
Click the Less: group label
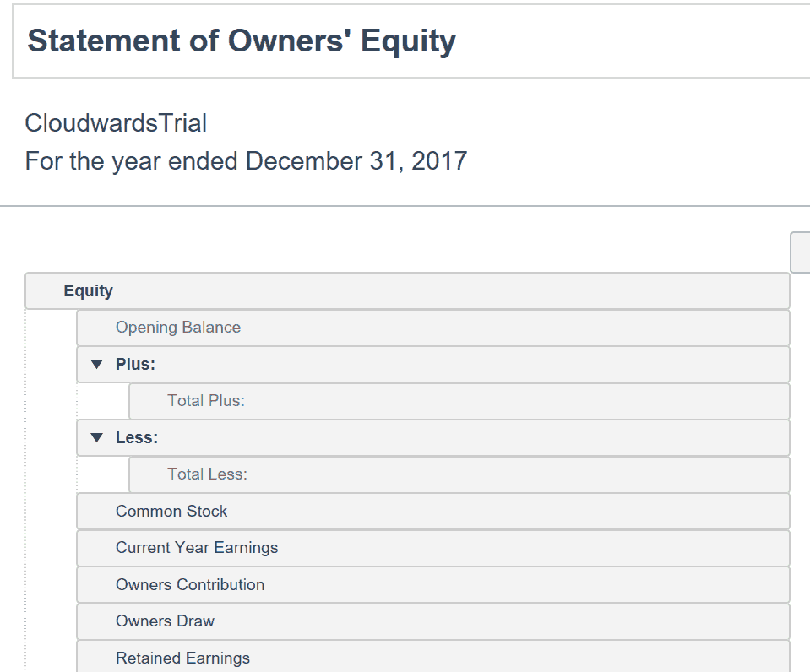137,437
